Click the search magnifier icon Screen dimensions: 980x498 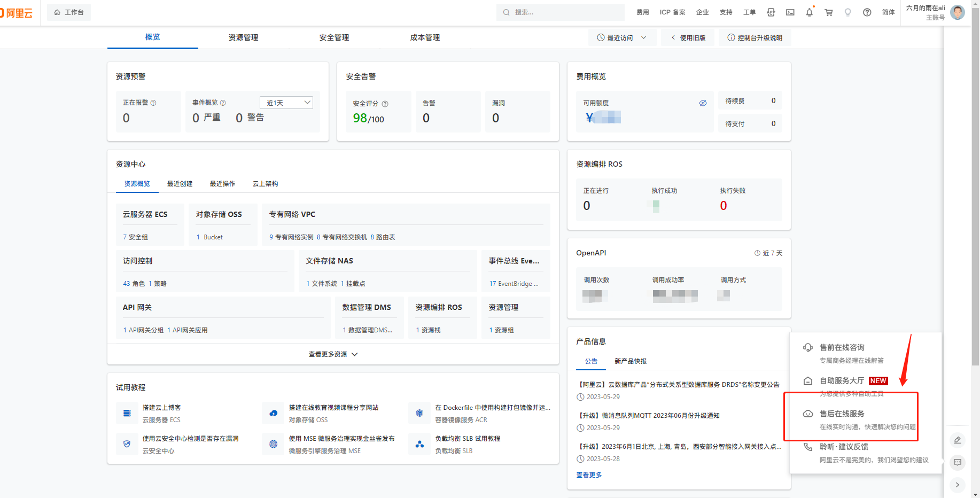pyautogui.click(x=506, y=12)
